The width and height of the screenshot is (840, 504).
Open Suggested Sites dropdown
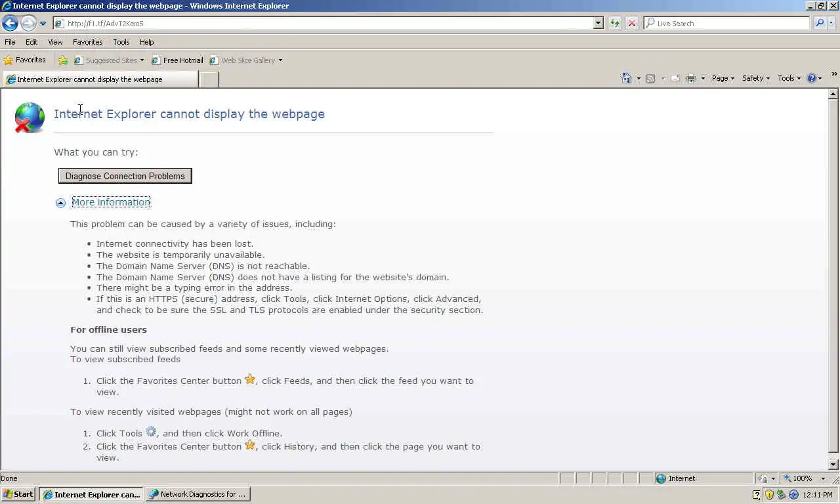point(109,60)
